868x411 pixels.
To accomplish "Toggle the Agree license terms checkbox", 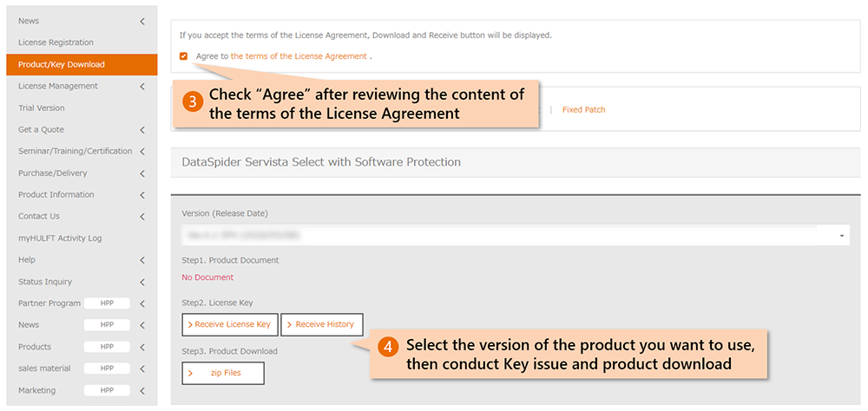I will [183, 56].
